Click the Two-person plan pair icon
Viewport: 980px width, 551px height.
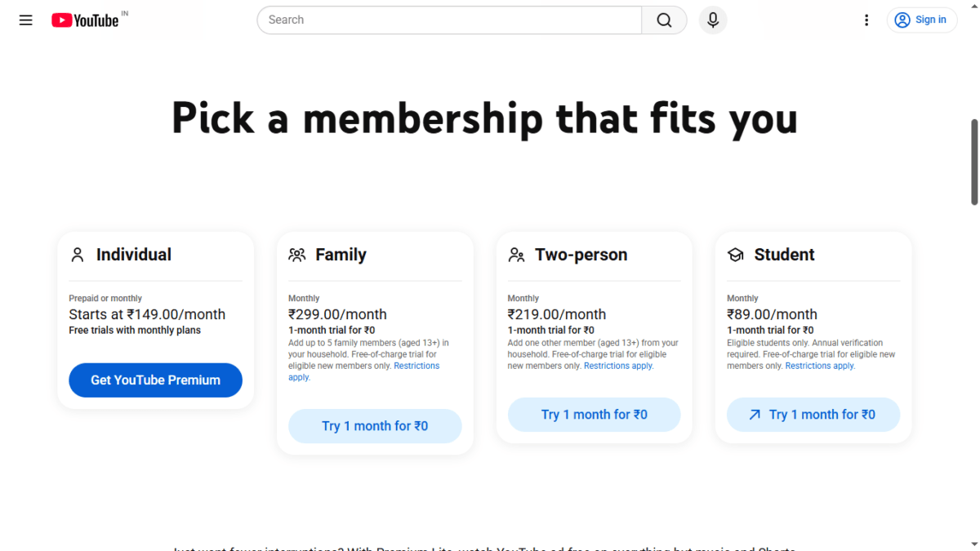(515, 254)
